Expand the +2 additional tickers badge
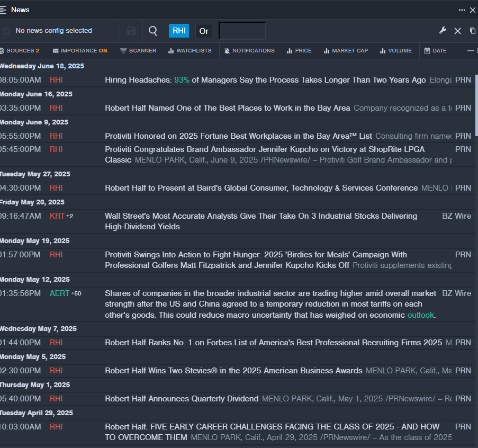This screenshot has height=448, width=478. (69, 216)
